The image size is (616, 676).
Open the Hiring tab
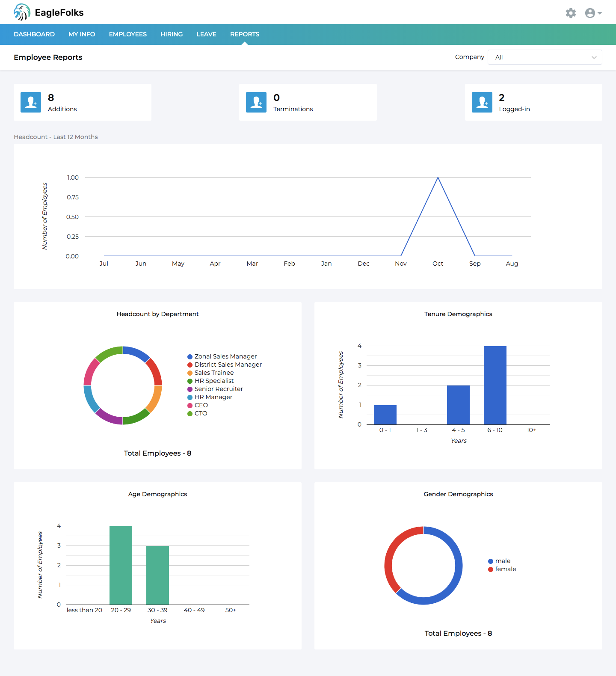pyautogui.click(x=172, y=34)
